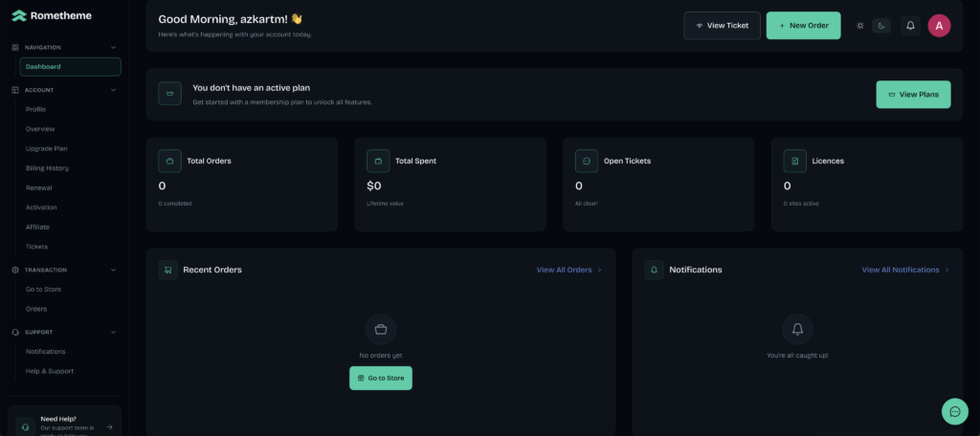The width and height of the screenshot is (980, 436).
Task: Click the Need Help headset icon
Action: (x=26, y=427)
